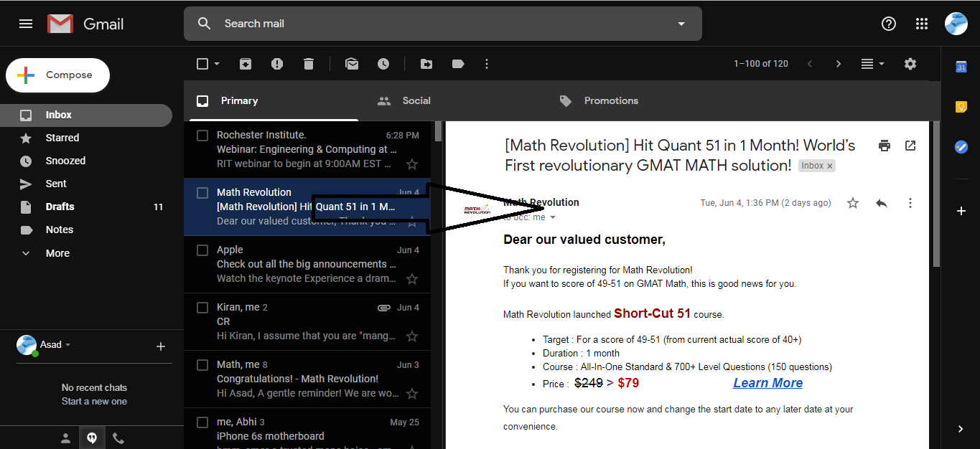
Task: Click the Learn More link
Action: coord(767,383)
